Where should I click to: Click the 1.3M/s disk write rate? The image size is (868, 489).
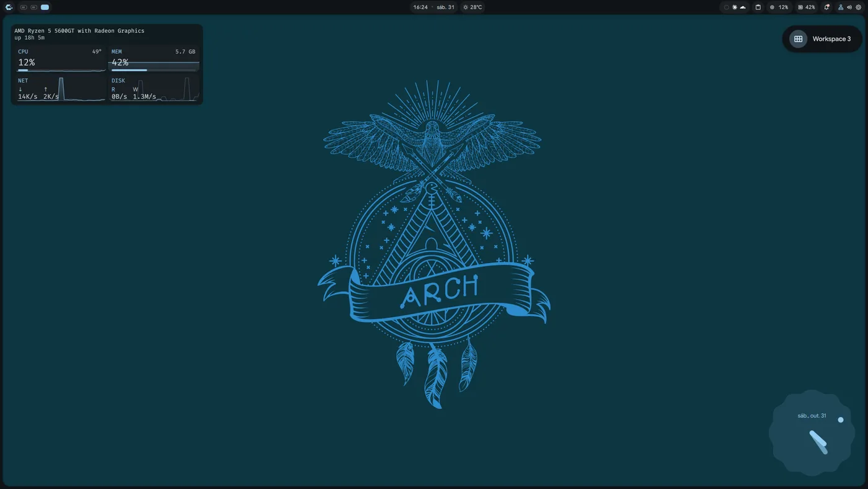[144, 97]
